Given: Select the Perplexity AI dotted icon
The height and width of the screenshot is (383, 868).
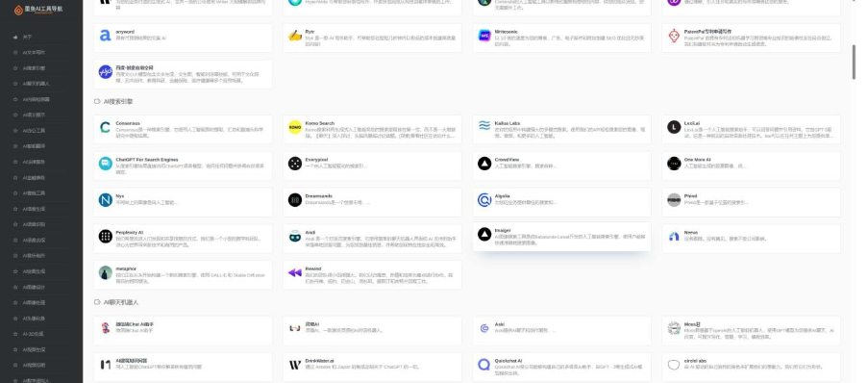Looking at the screenshot, I should pos(105,237).
